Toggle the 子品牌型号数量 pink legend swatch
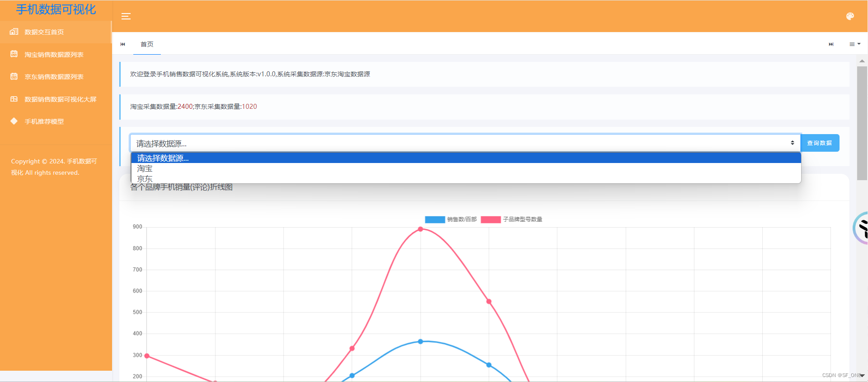The height and width of the screenshot is (382, 868). [491, 219]
